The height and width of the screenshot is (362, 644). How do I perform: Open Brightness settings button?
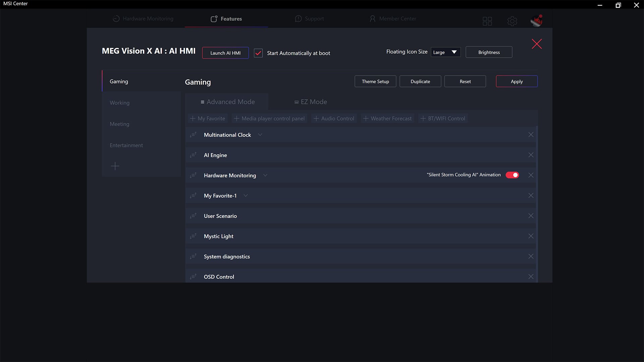(x=489, y=52)
